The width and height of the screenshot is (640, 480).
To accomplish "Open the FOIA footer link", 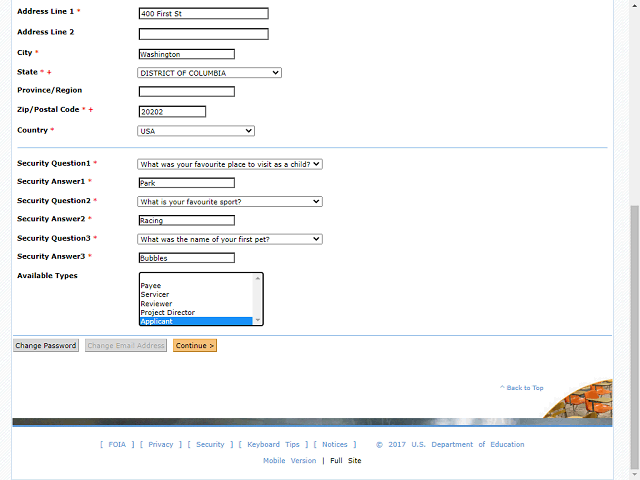I will point(117,444).
